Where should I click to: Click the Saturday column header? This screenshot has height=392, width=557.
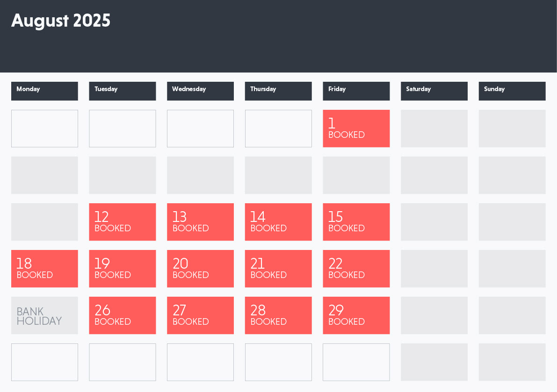(x=434, y=91)
